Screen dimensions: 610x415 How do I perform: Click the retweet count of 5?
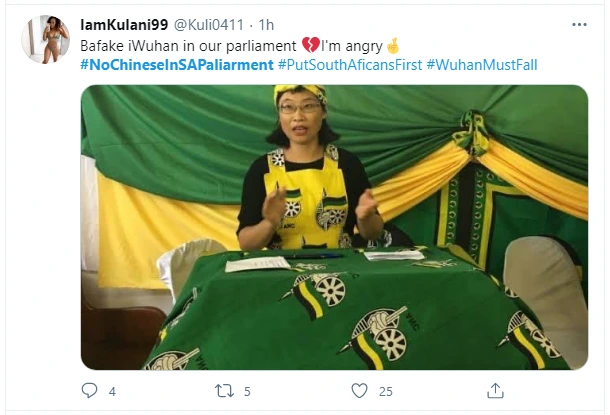247,390
